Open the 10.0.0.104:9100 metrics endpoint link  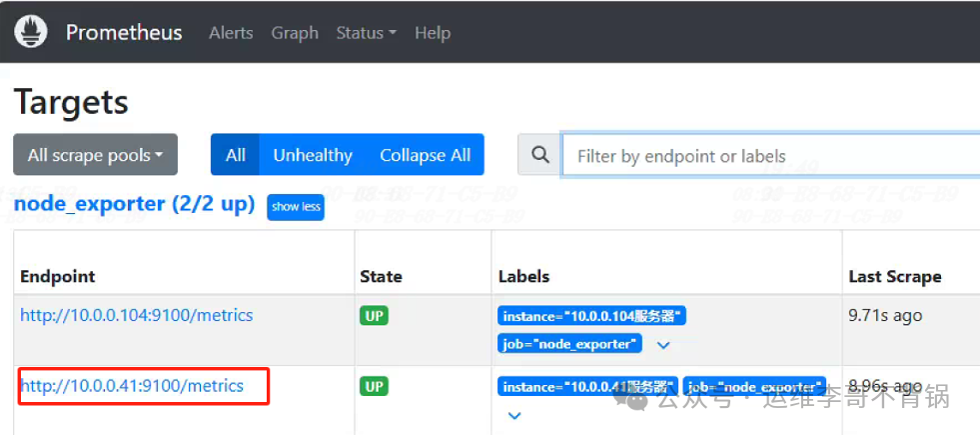tap(136, 314)
